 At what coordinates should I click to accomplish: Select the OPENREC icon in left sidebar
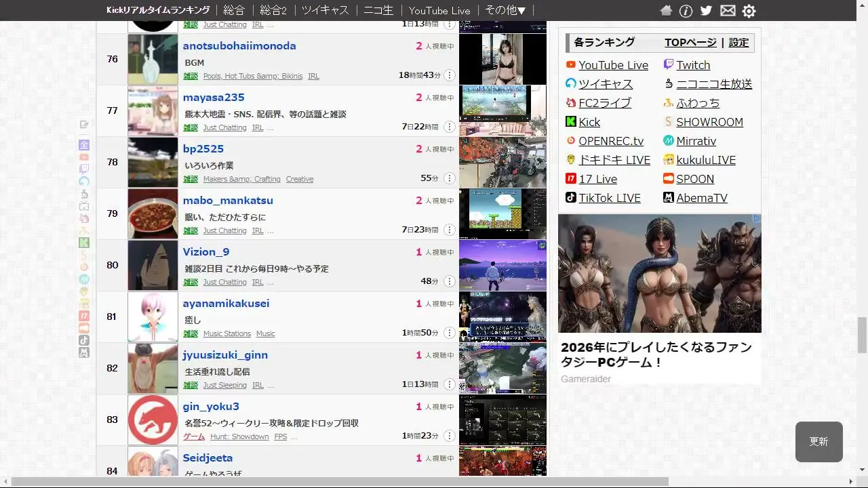click(x=84, y=267)
